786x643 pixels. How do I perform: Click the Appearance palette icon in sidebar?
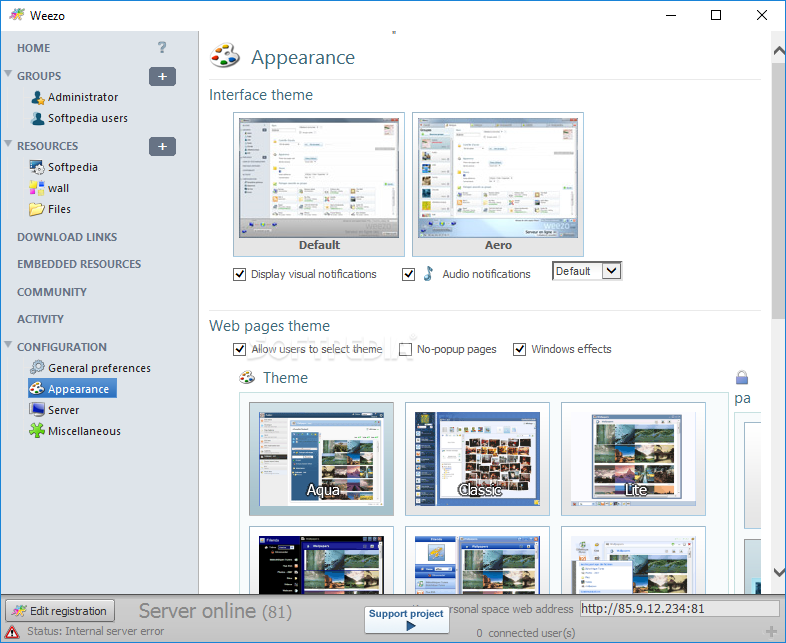click(37, 388)
